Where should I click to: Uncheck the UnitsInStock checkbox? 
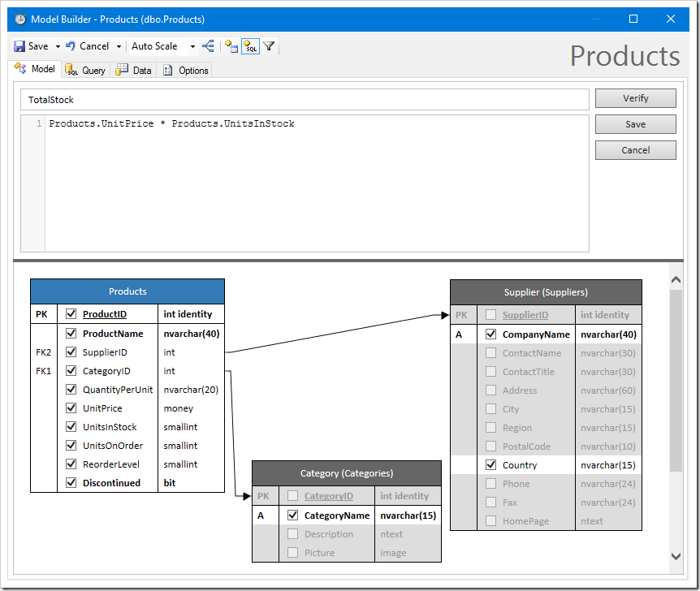pyautogui.click(x=71, y=427)
